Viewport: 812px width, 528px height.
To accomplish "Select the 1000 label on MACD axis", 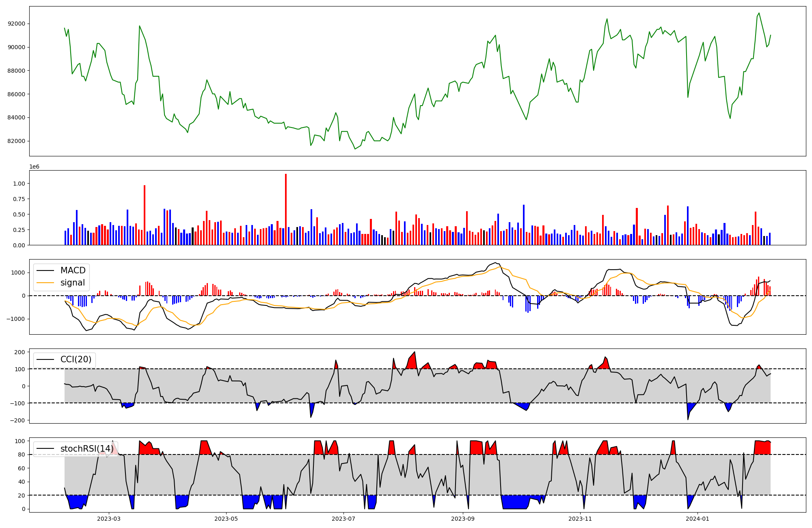I will tap(18, 273).
